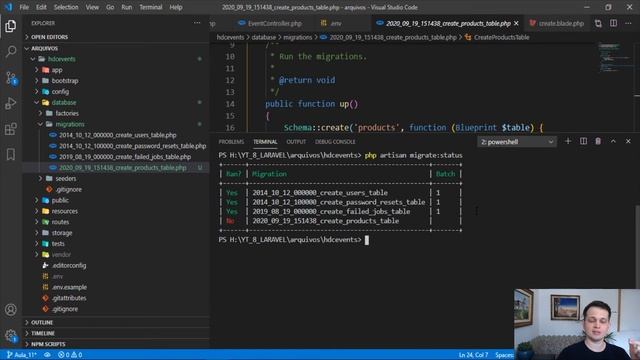Expand the seeders folder
This screenshot has height=360, width=640.
click(66, 178)
